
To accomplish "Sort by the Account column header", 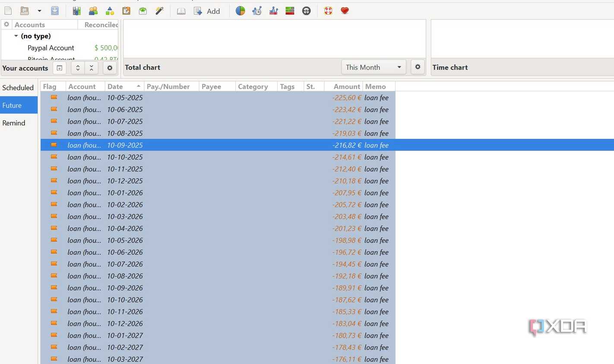I will tap(85, 87).
